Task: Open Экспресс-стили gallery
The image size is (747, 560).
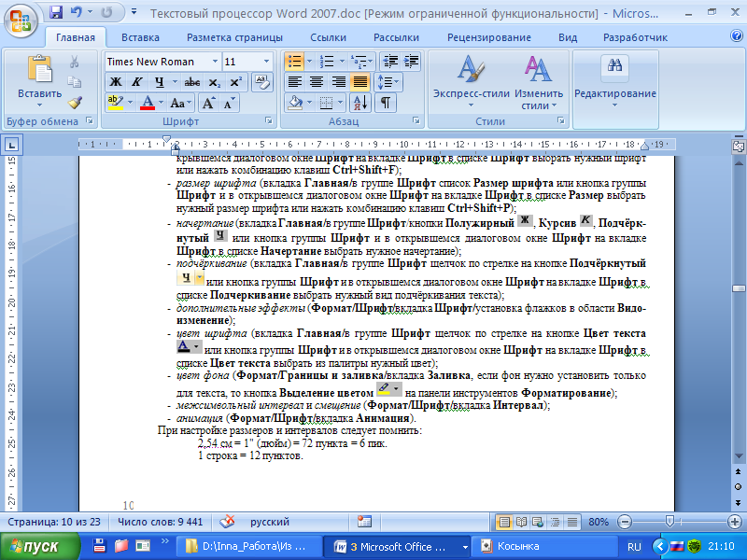Action: [x=471, y=81]
